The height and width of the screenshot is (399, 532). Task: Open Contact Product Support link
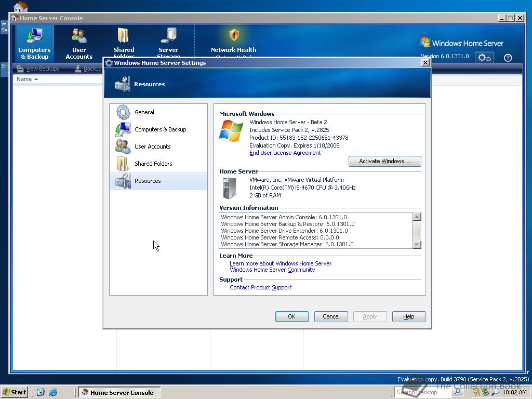[x=261, y=287]
